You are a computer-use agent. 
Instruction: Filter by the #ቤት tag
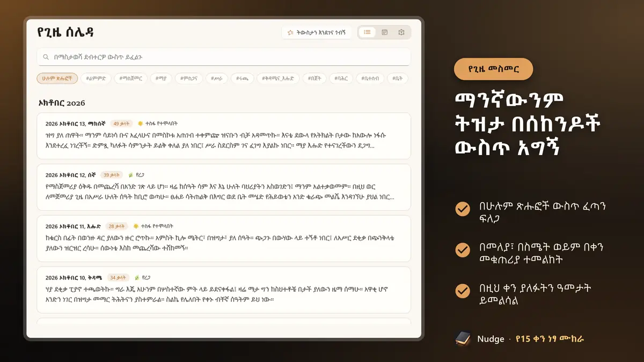[x=398, y=78]
